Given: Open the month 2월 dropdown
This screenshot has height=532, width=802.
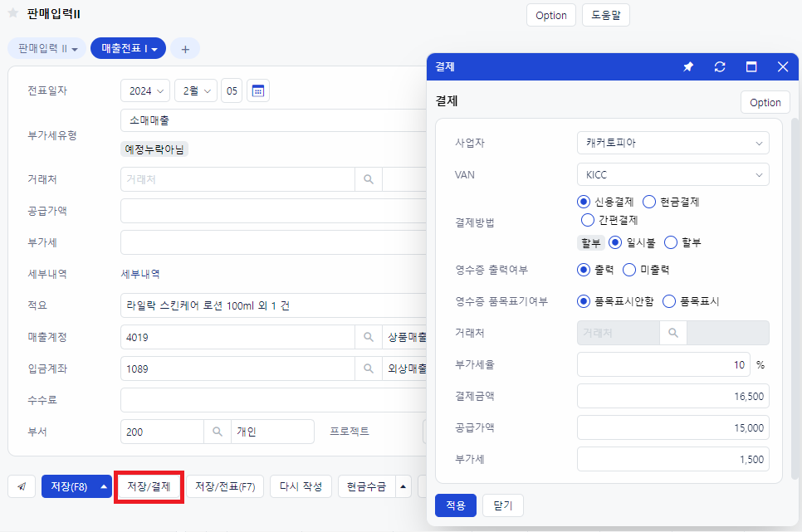Looking at the screenshot, I should point(196,91).
